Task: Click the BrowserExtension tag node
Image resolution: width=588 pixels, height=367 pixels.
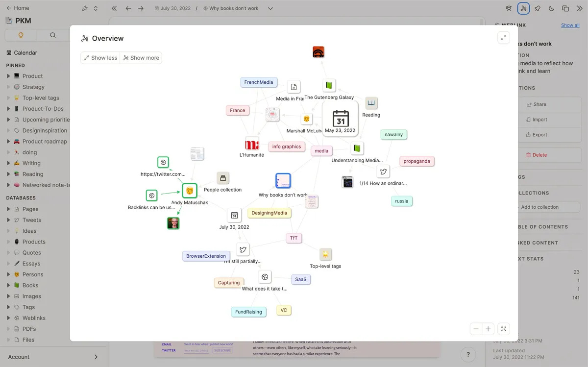Action: click(x=206, y=256)
